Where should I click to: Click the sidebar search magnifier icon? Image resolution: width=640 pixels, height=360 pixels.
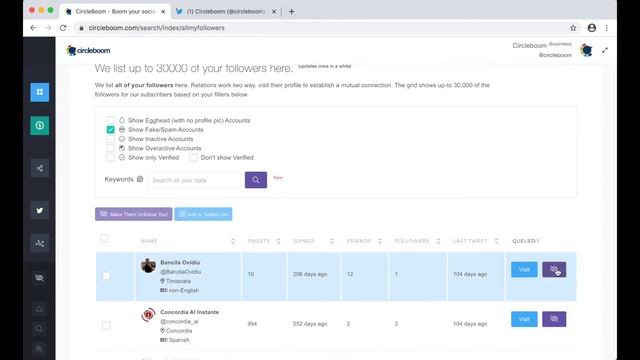pos(40,329)
